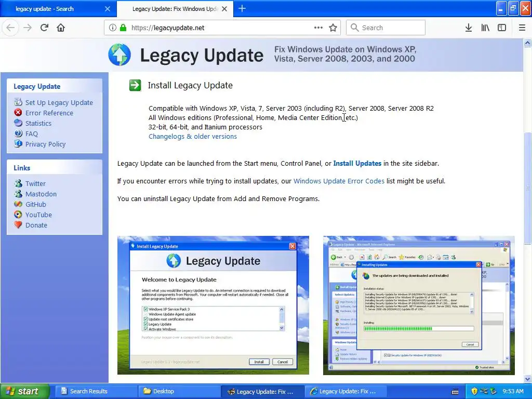532x399 pixels.
Task: Show site information icon in address bar
Action: tap(113, 28)
